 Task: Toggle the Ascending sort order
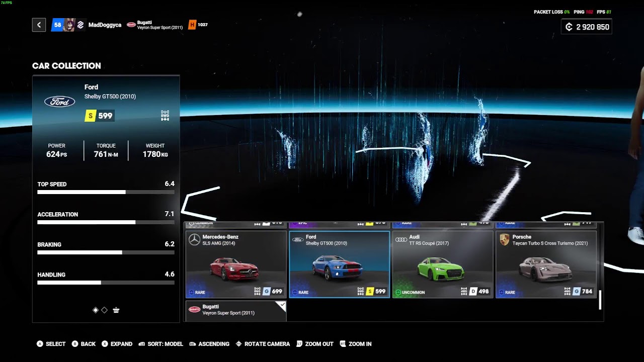pyautogui.click(x=209, y=344)
